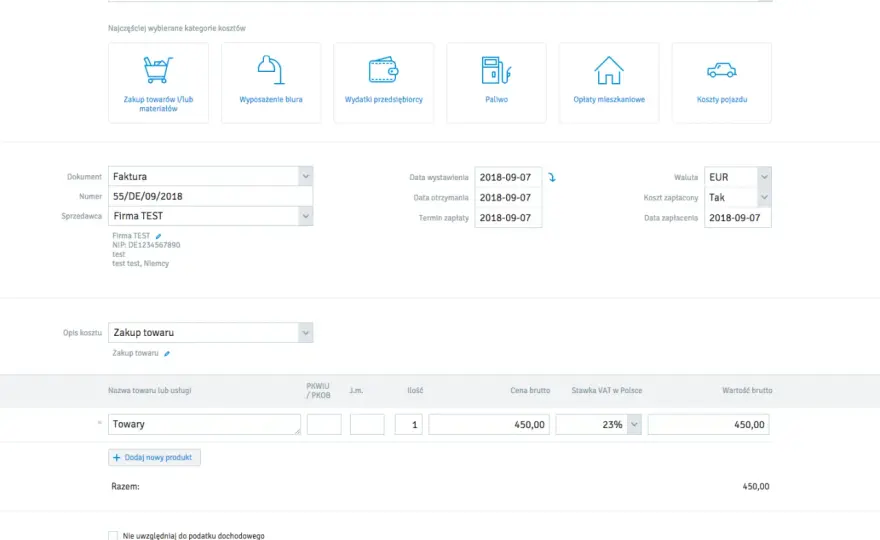Select the fuel pump Paliwo icon
Screen dimensions: 880x540
point(496,70)
